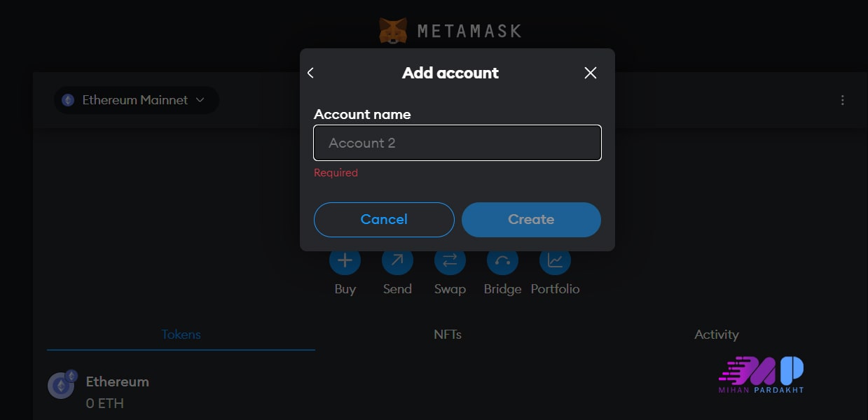Open the Swap icon
The image size is (868, 420).
point(450,261)
